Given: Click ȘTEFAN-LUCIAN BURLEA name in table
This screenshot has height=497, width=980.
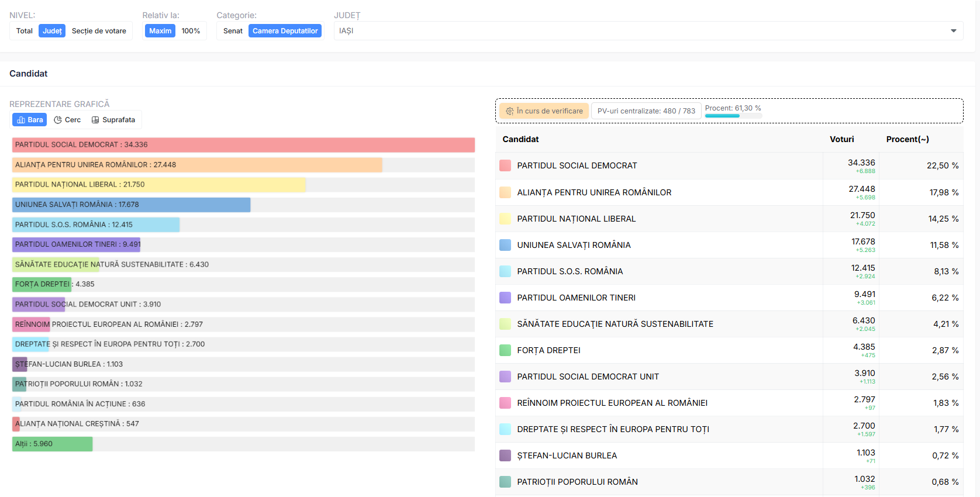Looking at the screenshot, I should [567, 455].
